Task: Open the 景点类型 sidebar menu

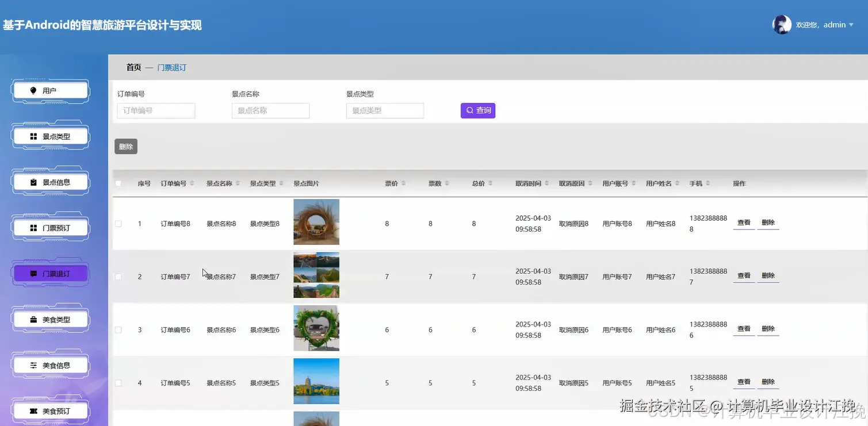Action: click(51, 136)
